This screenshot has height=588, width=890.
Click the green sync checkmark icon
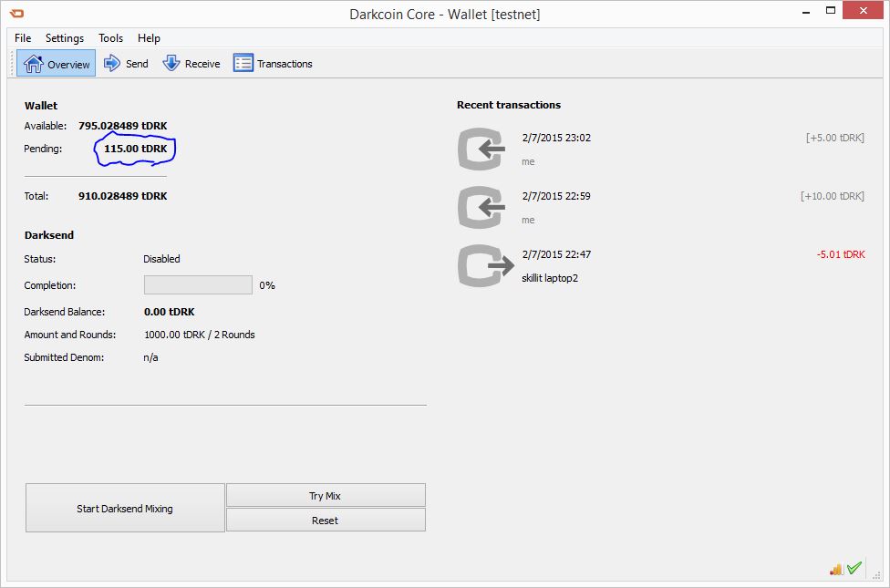(x=854, y=568)
